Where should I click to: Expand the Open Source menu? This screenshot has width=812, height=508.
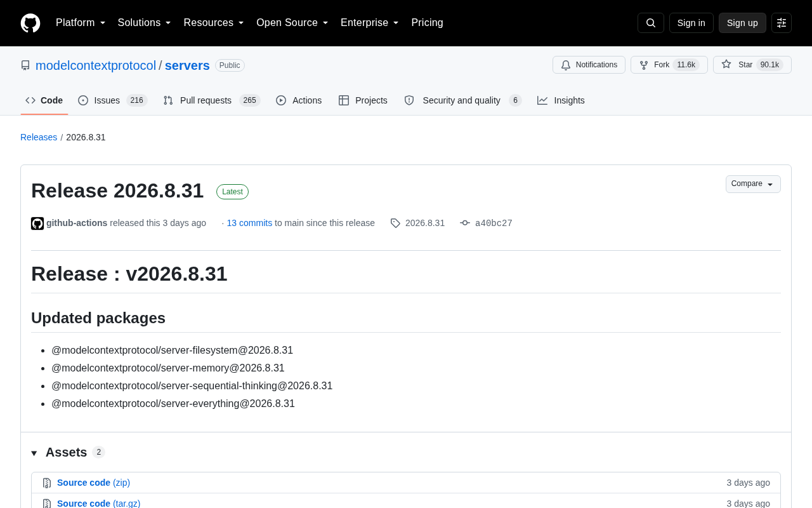(292, 23)
